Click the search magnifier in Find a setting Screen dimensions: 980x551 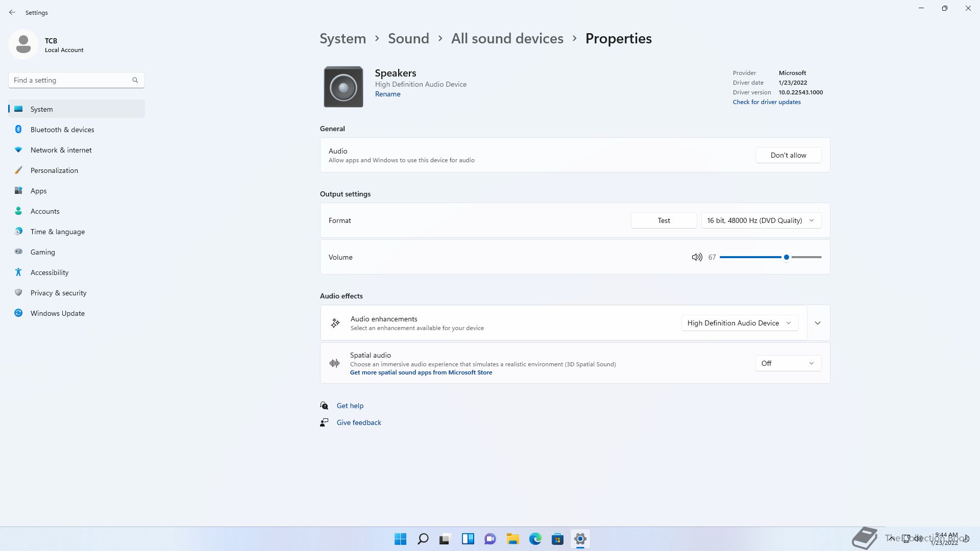(x=135, y=80)
